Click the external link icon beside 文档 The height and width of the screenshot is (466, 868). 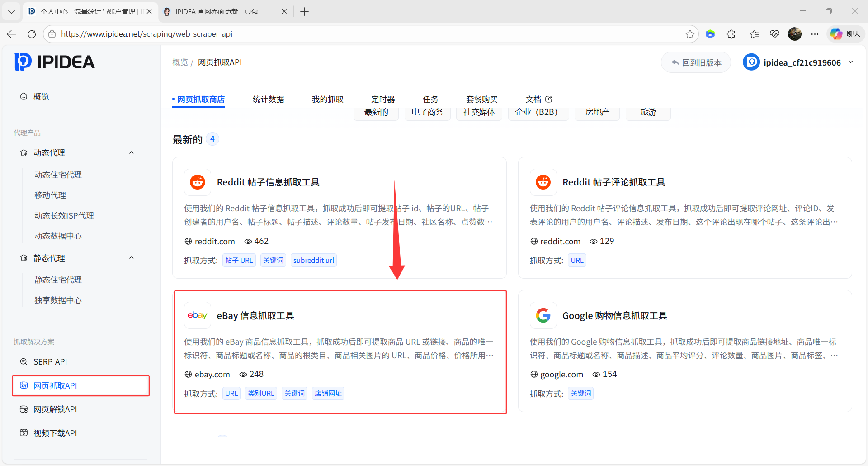pos(549,99)
